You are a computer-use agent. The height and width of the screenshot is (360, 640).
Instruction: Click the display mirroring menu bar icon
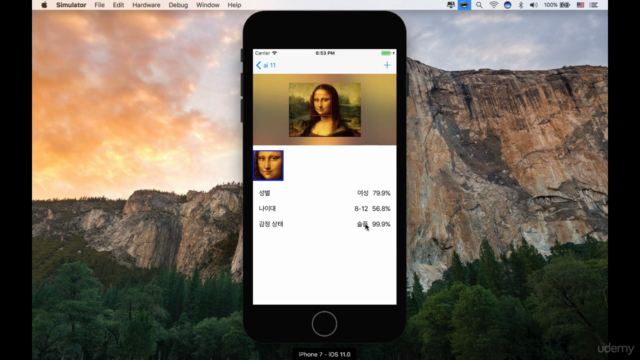coord(451,5)
